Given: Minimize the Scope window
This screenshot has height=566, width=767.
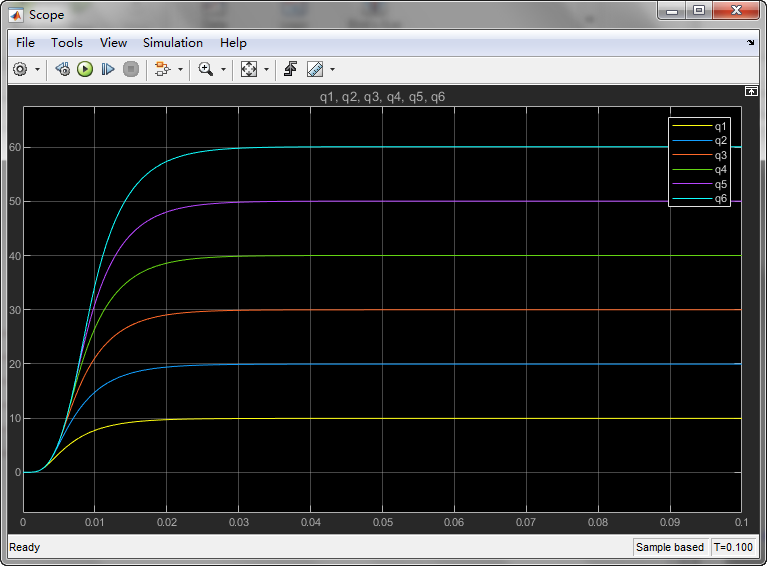Looking at the screenshot, I should [672, 11].
